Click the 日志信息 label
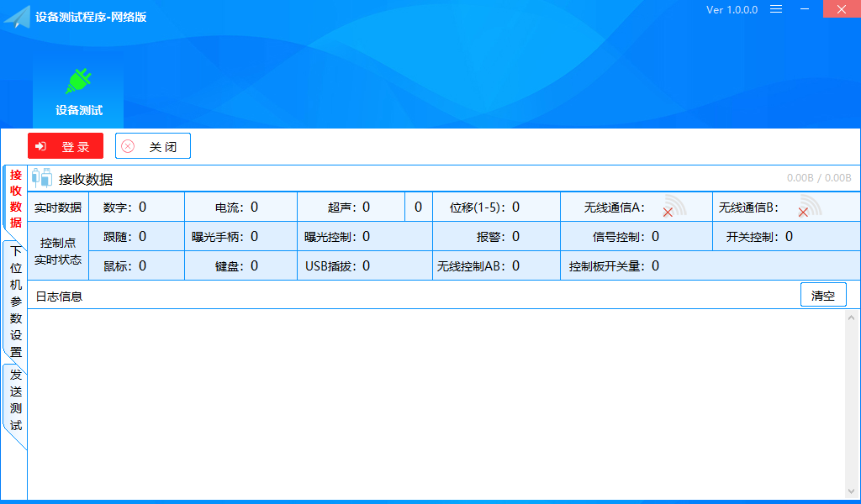This screenshot has height=504, width=861. point(59,297)
